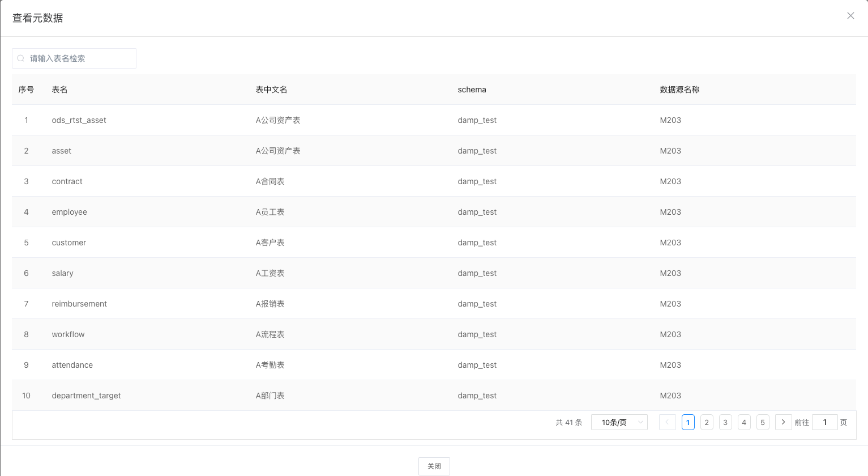Select the department_target row

click(x=86, y=396)
